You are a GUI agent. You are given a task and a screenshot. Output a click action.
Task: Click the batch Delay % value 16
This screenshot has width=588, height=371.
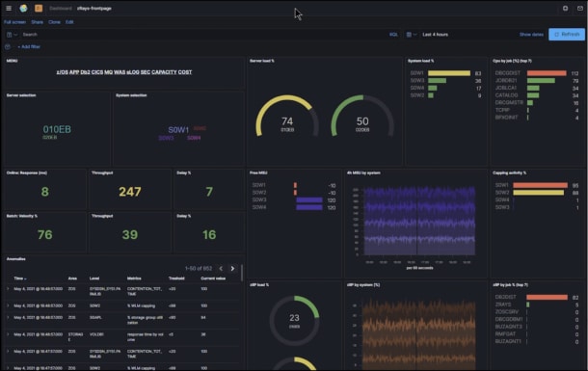(209, 234)
